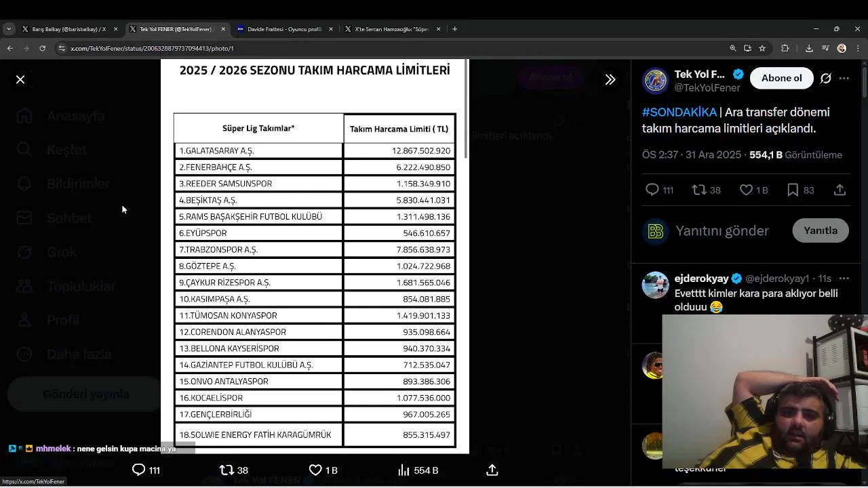Click the browser back arrow
Screen dimensions: 868x488
[x=9, y=48]
